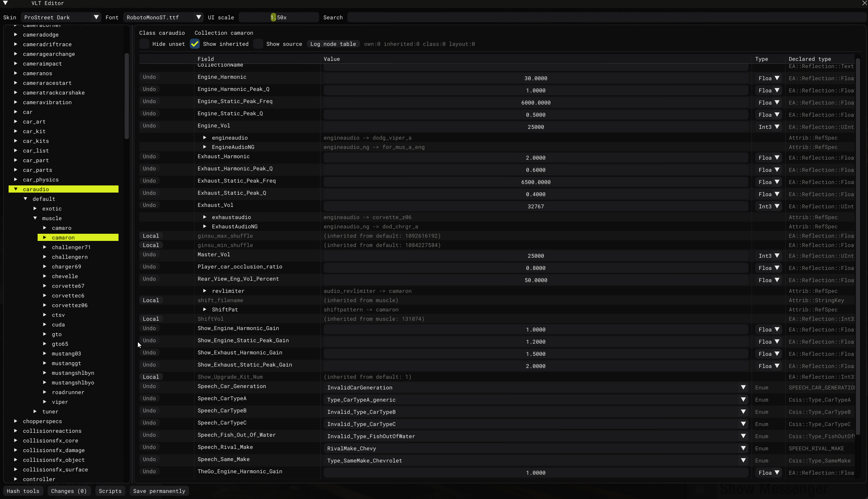Enable Show source checkbox

pyautogui.click(x=258, y=44)
